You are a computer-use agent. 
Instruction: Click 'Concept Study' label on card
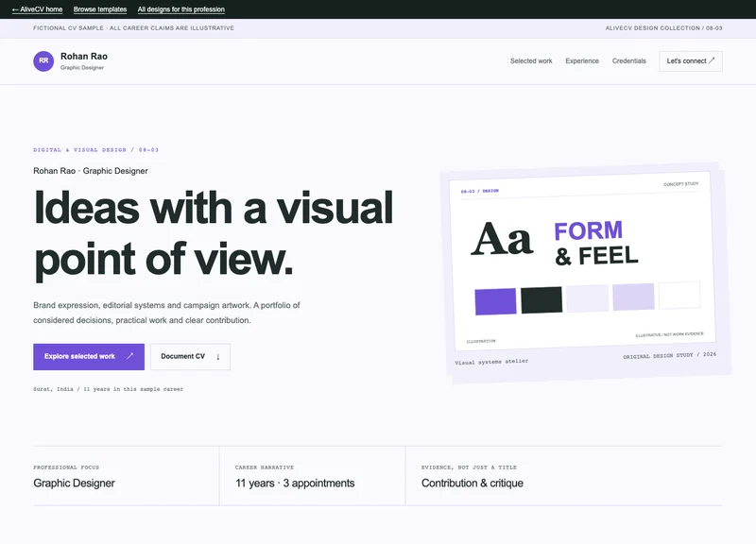[680, 184]
